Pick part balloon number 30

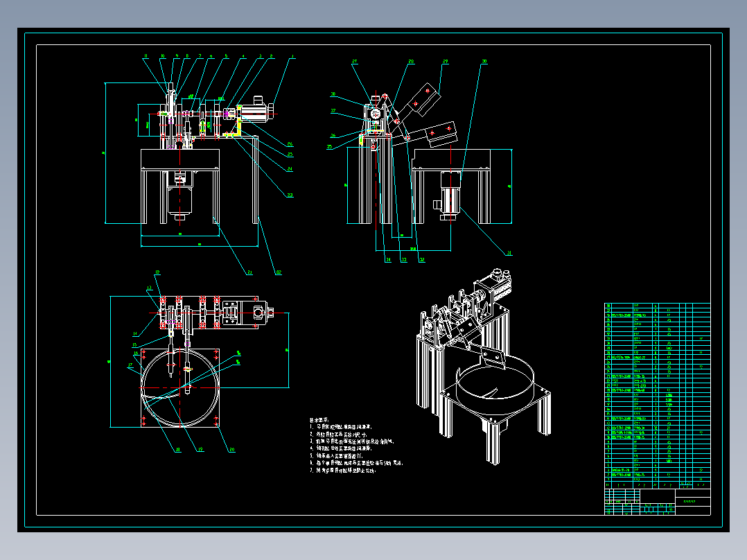pyautogui.click(x=484, y=62)
